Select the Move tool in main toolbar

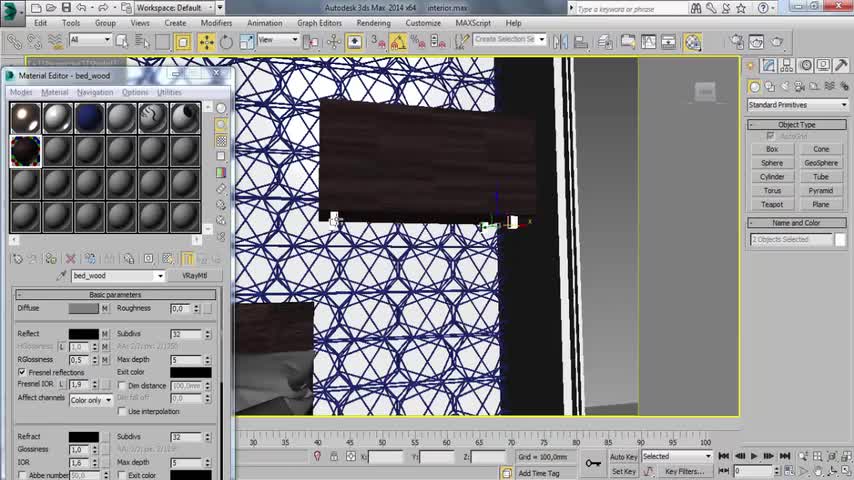pyautogui.click(x=206, y=42)
